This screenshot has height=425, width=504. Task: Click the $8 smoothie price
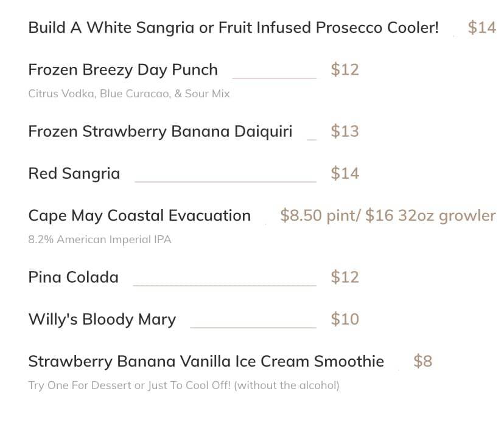422,362
